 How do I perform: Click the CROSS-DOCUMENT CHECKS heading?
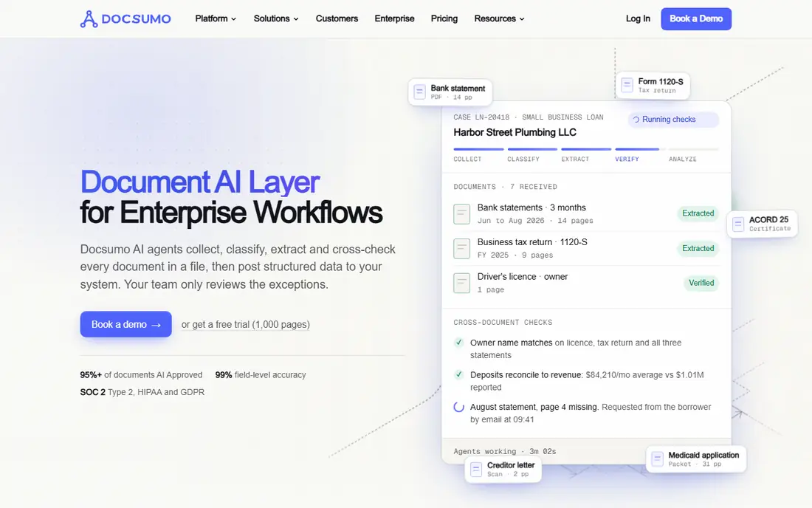[503, 323]
